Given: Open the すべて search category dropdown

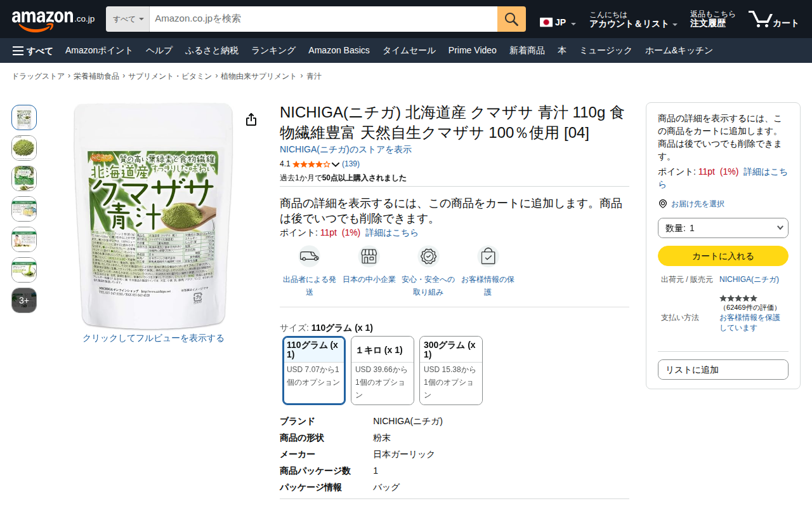Looking at the screenshot, I should click(x=128, y=19).
